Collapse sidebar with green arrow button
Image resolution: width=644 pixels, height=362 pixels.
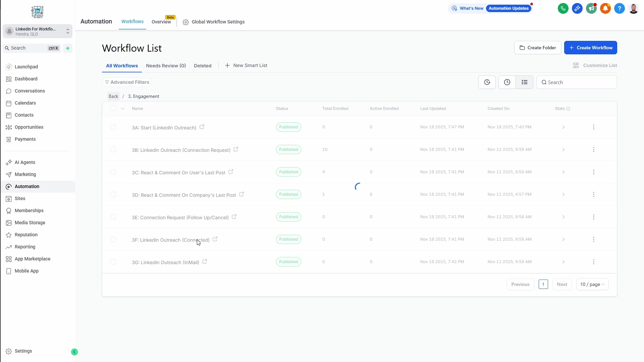pyautogui.click(x=74, y=352)
